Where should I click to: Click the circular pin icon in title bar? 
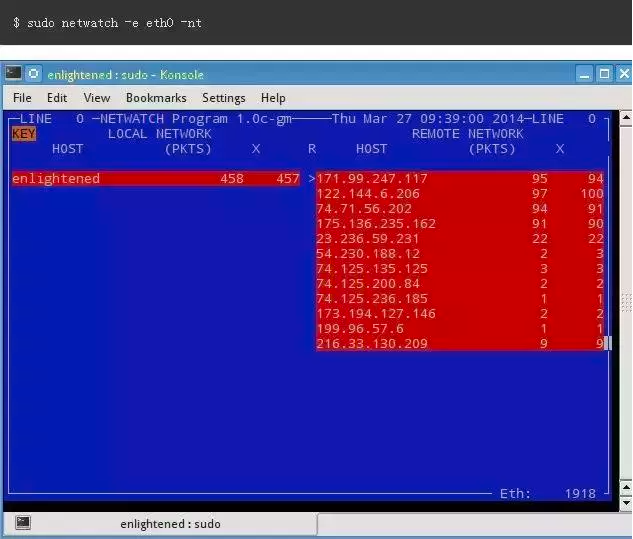pos(34,74)
